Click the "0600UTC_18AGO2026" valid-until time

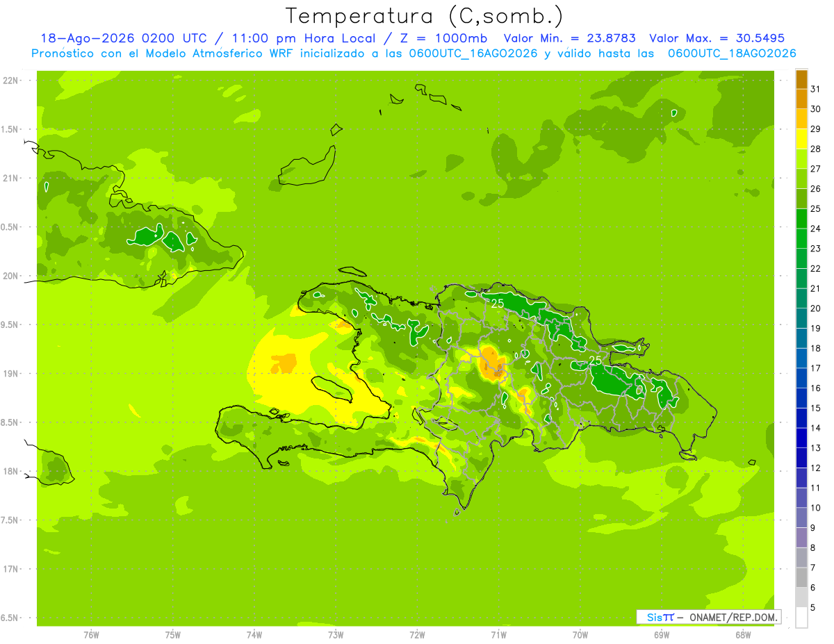pyautogui.click(x=732, y=53)
